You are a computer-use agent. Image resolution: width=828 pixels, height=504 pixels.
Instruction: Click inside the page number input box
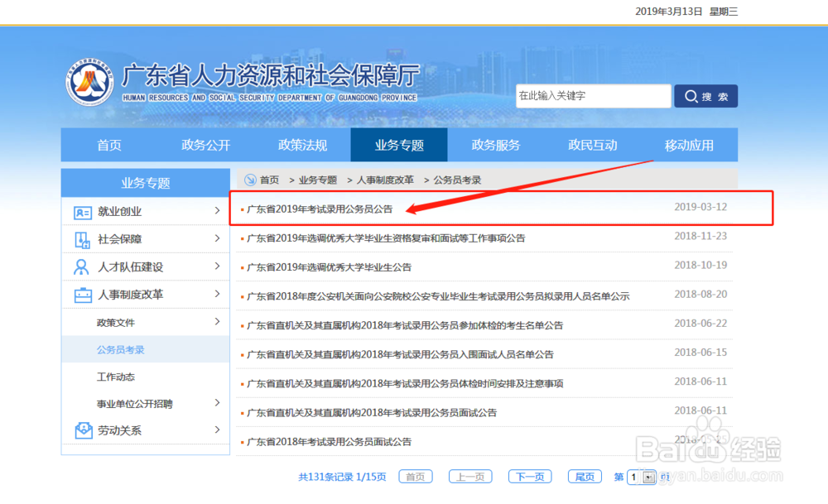633,477
